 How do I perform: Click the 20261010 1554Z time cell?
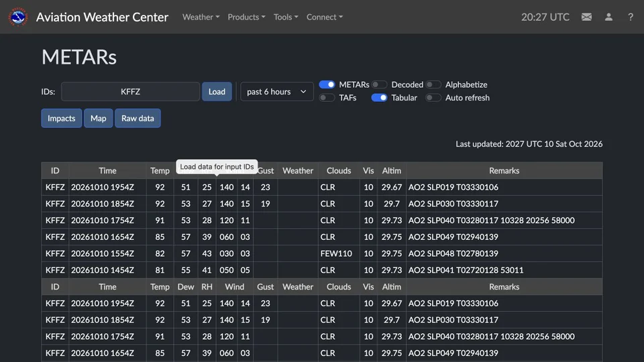tap(107, 253)
